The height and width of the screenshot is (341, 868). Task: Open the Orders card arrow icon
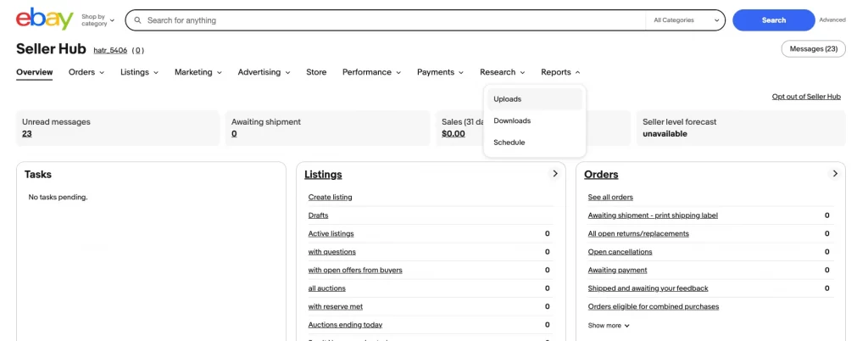pos(835,174)
